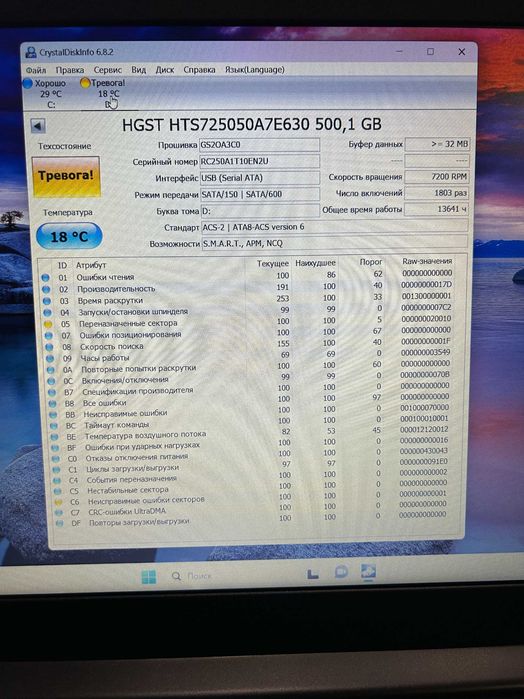Click status icon for BB Неисправимые ошибки
524x699 pixels.
coord(54,415)
